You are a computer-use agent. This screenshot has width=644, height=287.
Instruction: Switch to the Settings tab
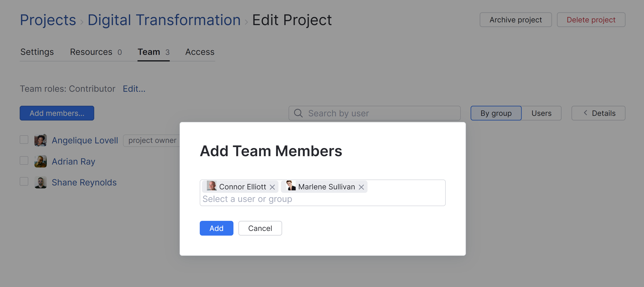point(37,52)
